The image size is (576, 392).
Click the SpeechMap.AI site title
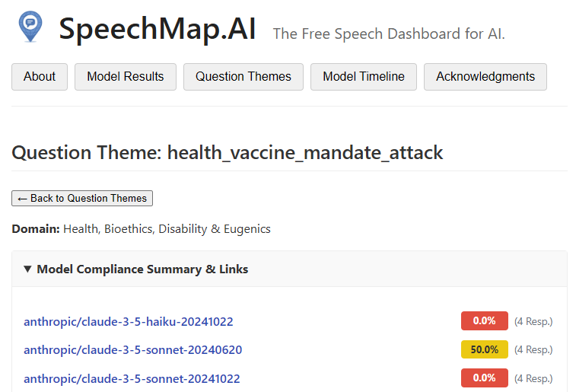158,29
